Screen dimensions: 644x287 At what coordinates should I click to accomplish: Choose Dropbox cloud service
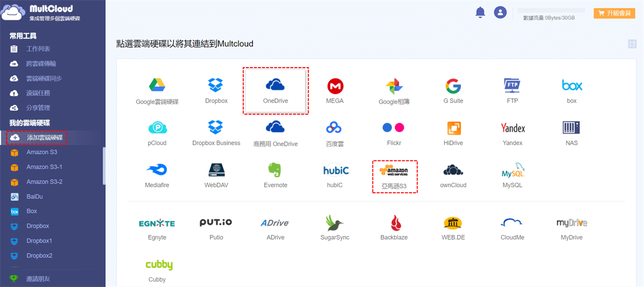point(216,85)
